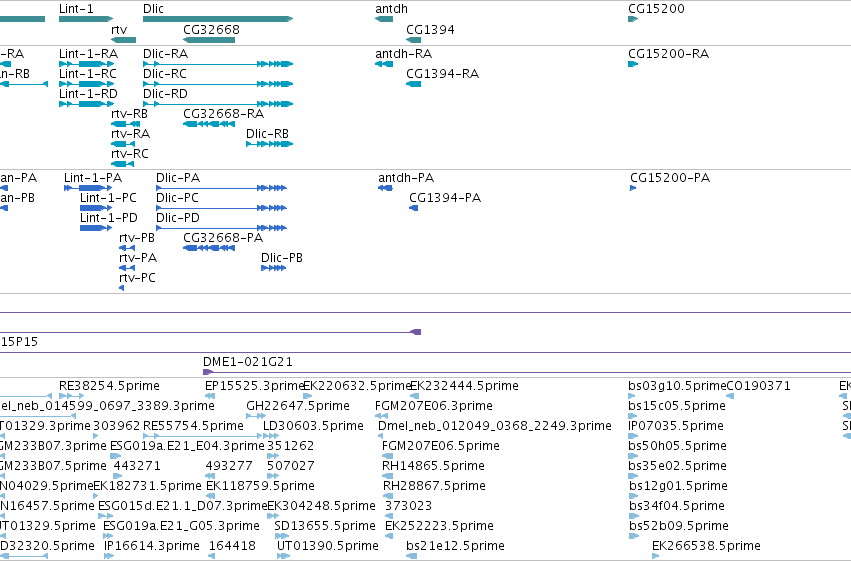Click the CG32668-RA transcript label
851x561 pixels.
tap(224, 114)
